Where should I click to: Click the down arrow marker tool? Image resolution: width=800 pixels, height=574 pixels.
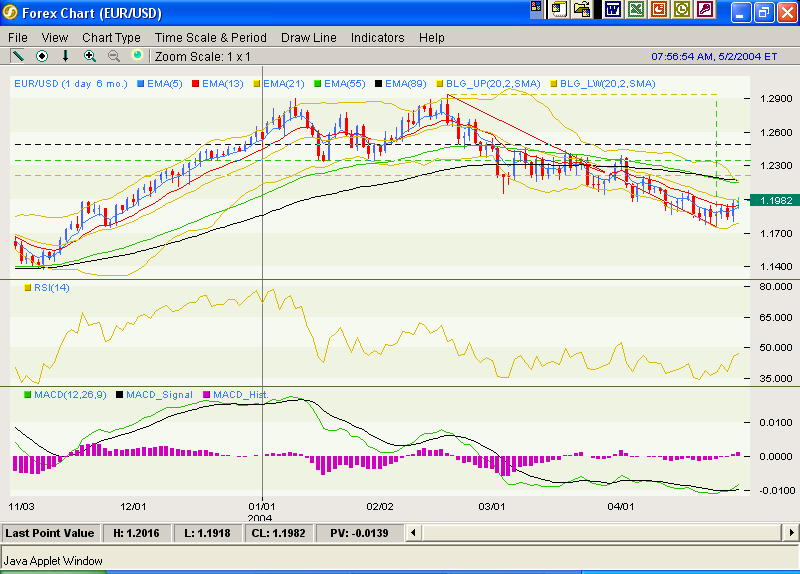pyautogui.click(x=66, y=56)
